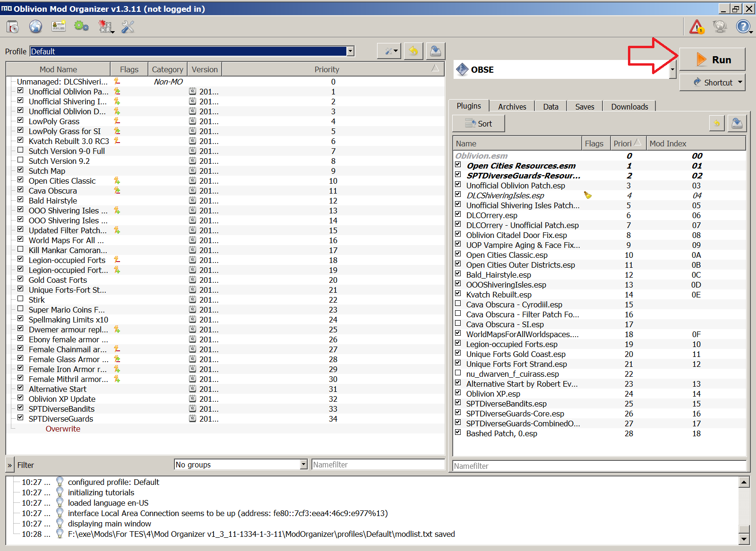This screenshot has width=756, height=551.
Task: Enable the Cava Obscura - Cyrodiil.esp plugin
Action: coord(458,303)
